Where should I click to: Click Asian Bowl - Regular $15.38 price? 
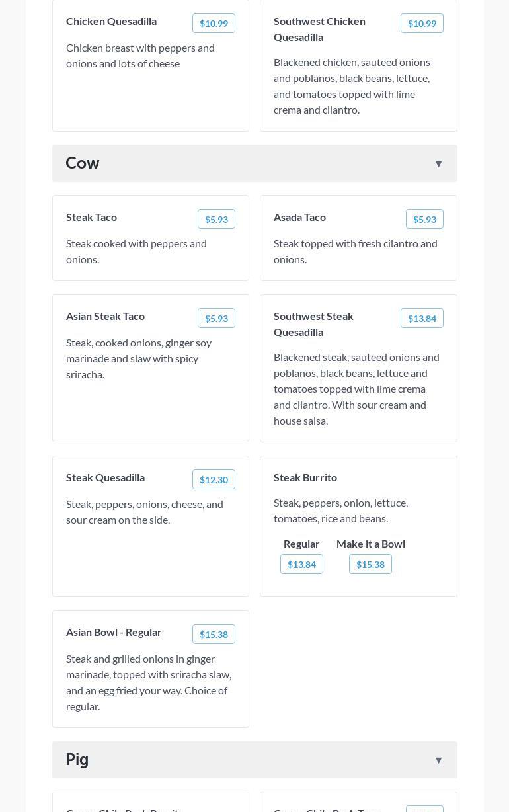click(214, 635)
